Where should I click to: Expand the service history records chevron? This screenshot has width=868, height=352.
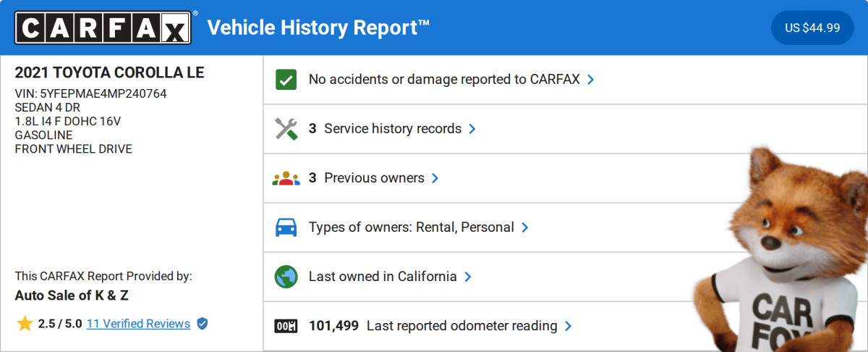pyautogui.click(x=472, y=129)
